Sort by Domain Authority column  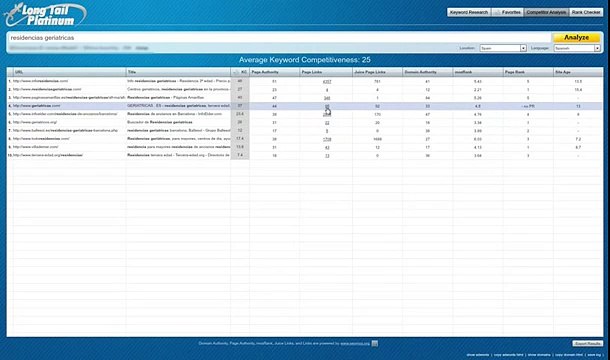point(428,72)
